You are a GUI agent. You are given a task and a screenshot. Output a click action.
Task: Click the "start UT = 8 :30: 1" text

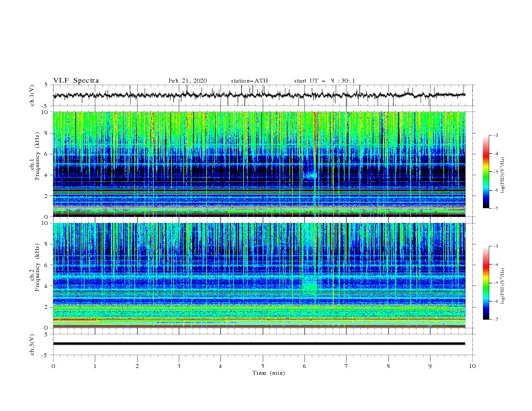[x=324, y=81]
